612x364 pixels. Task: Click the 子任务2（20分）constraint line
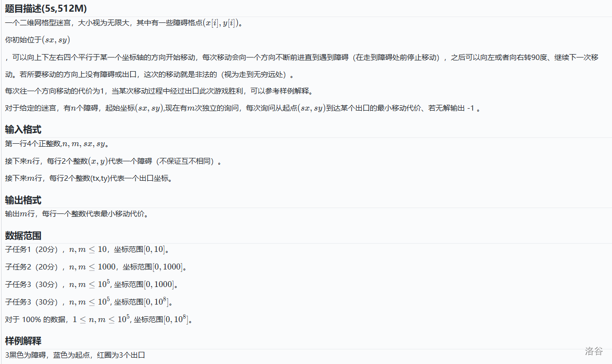[96, 267]
